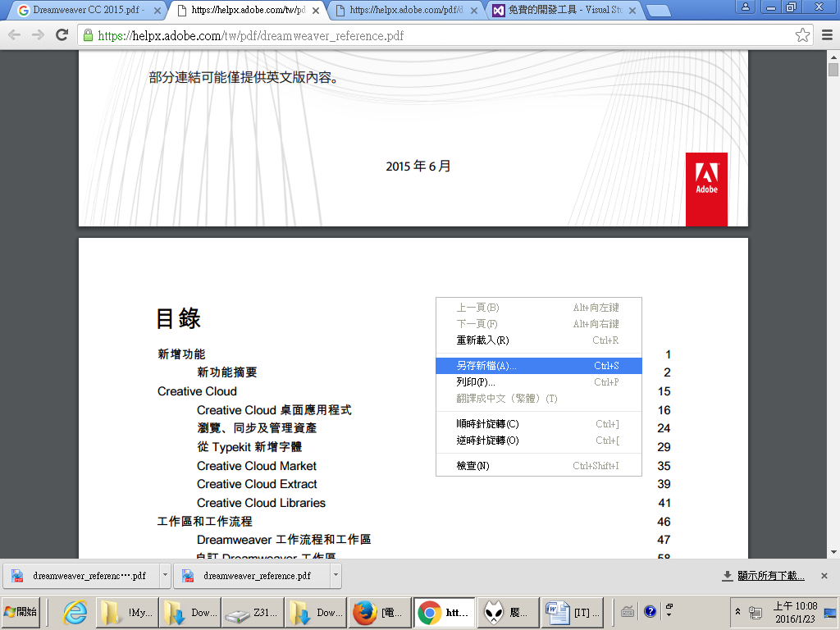The image size is (840, 630).
Task: Click the blue help icon in taskbar
Action: pos(651,611)
